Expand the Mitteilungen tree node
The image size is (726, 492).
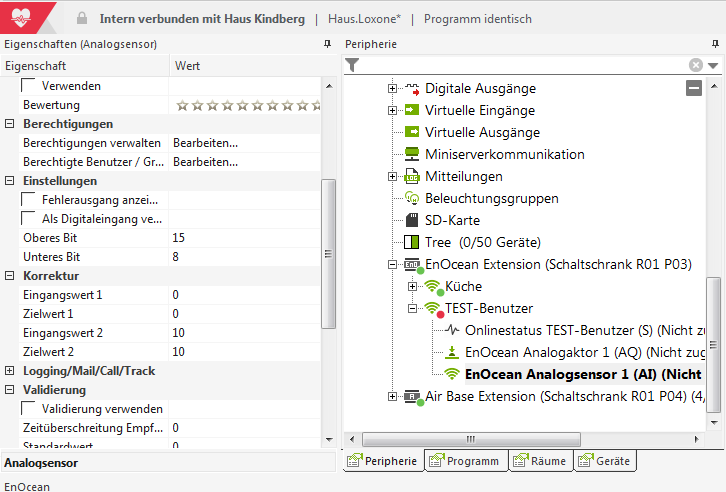click(x=392, y=176)
